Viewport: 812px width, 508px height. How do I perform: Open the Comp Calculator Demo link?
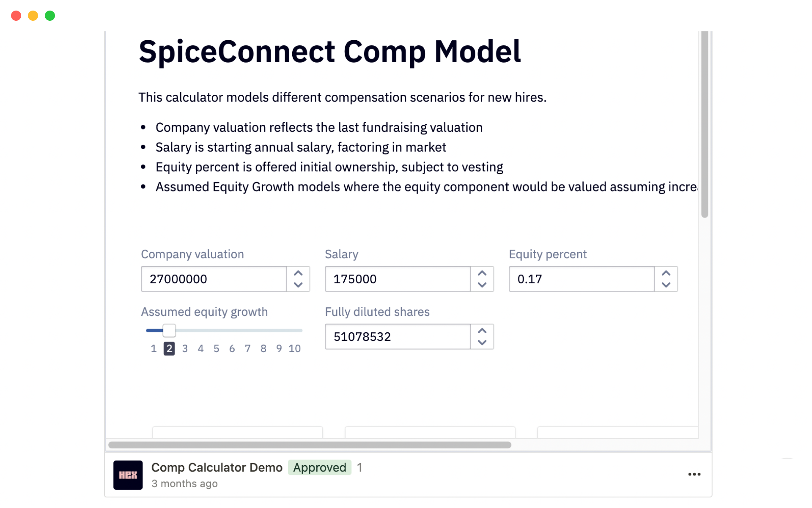[x=217, y=467]
